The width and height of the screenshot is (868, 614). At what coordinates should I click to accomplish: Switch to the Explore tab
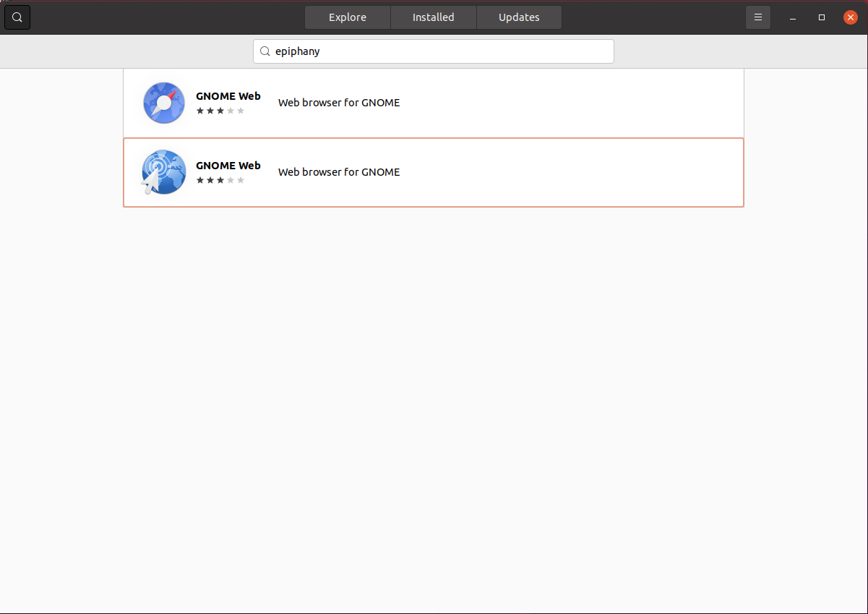tap(348, 17)
